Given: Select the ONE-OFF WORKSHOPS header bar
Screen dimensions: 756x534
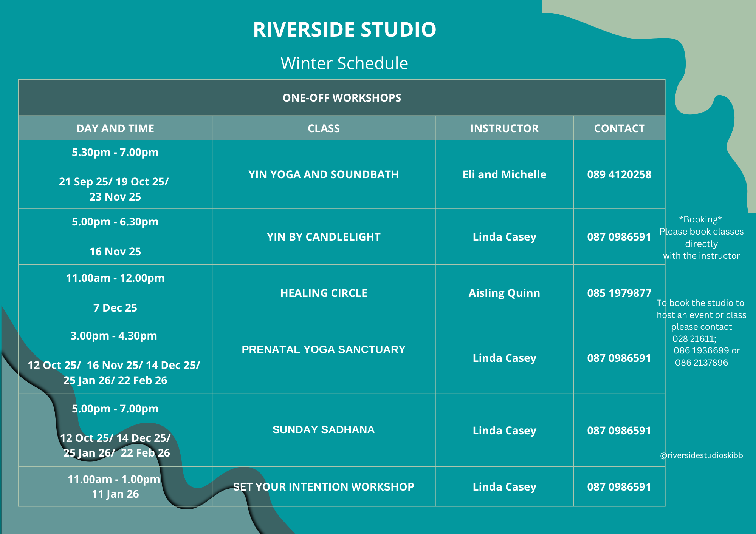Looking at the screenshot, I should click(x=342, y=98).
